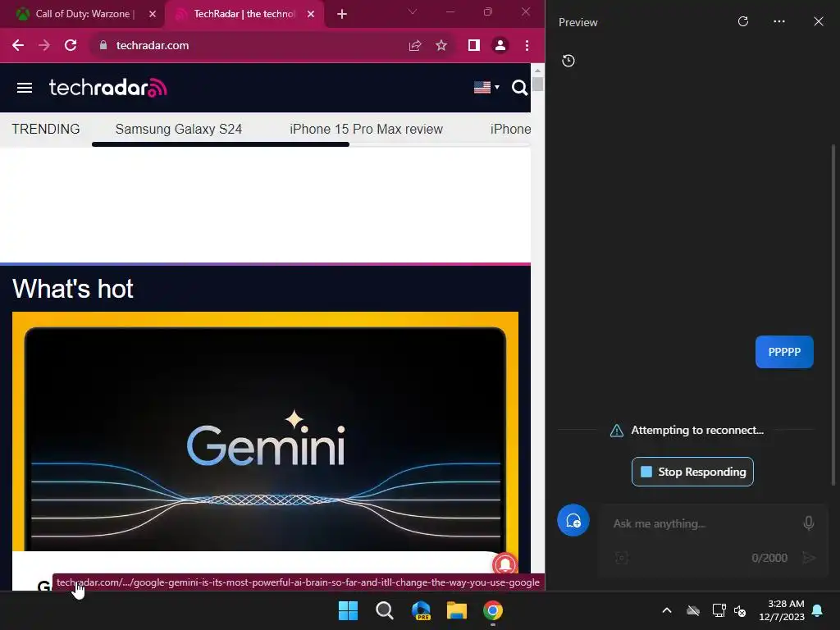Click Chrome icon in taskbar
Image resolution: width=840 pixels, height=630 pixels.
pyautogui.click(x=493, y=610)
